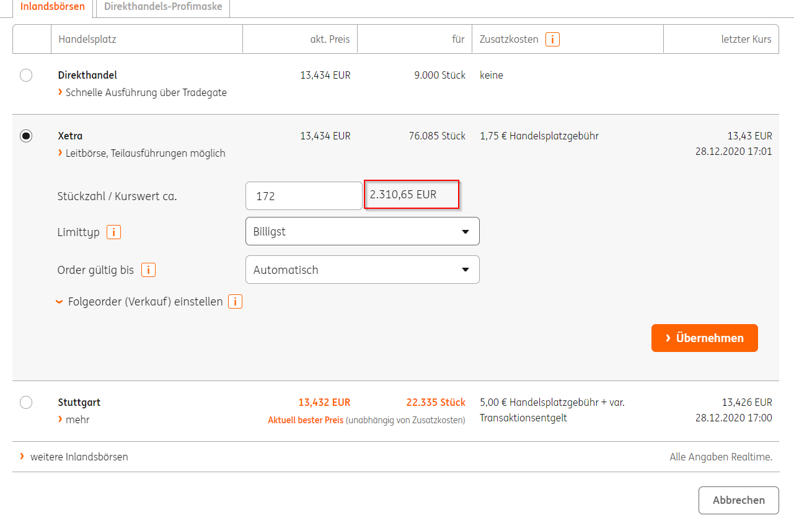The height and width of the screenshot is (523, 812).
Task: Switch to the Inlandsbörsen tab
Action: click(x=53, y=7)
